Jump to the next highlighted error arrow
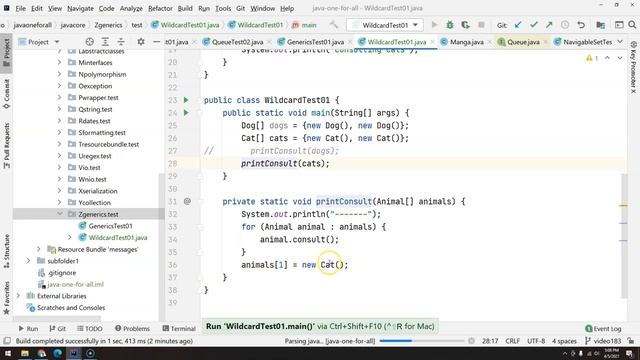Screen dimensions: 640x360 [x=620, y=58]
